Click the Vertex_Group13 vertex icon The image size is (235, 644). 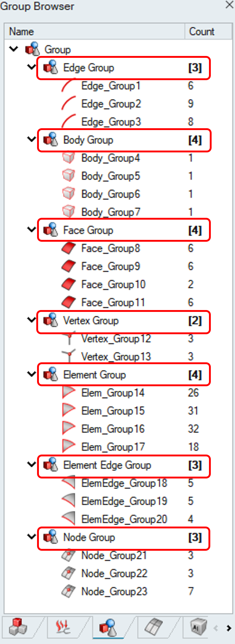(x=69, y=356)
